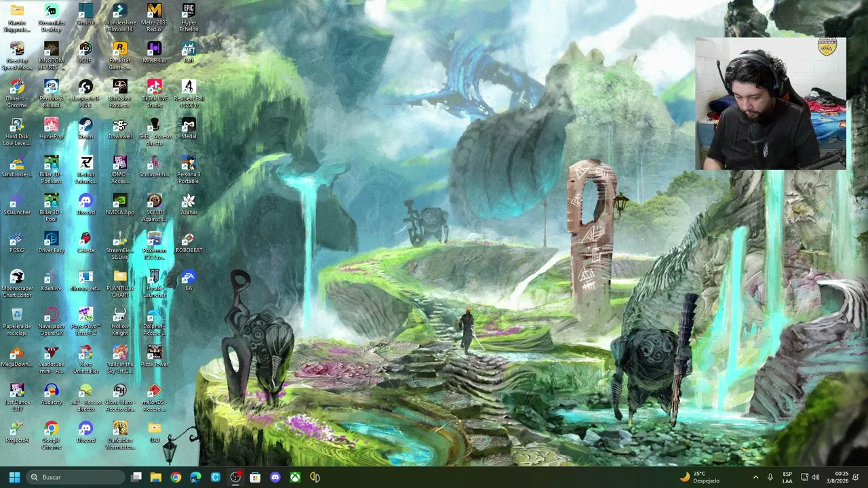Click the Billar 3D - Pool shortcut

click(x=52, y=207)
